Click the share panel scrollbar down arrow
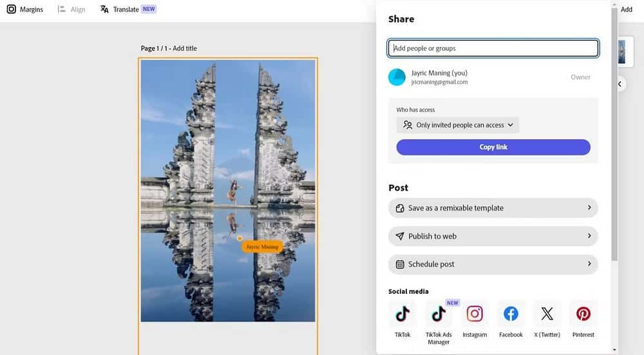 (614, 350)
